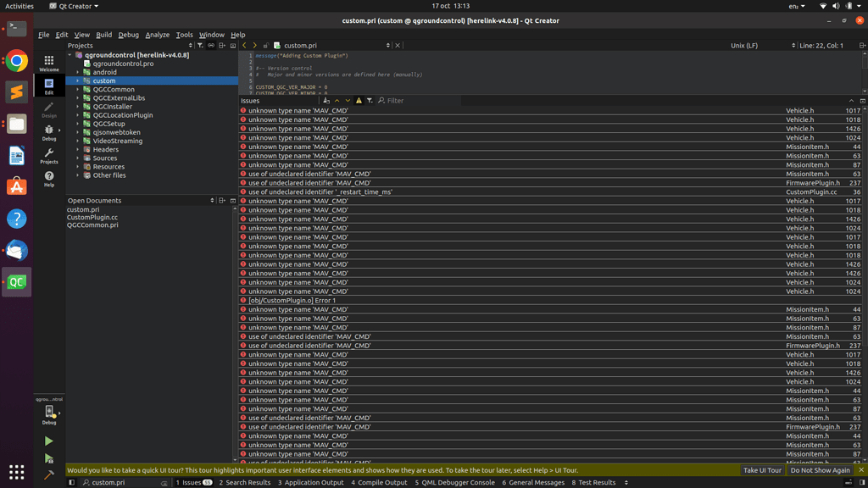Go to the next issue arrow
This screenshot has height=488, width=868.
(x=348, y=101)
